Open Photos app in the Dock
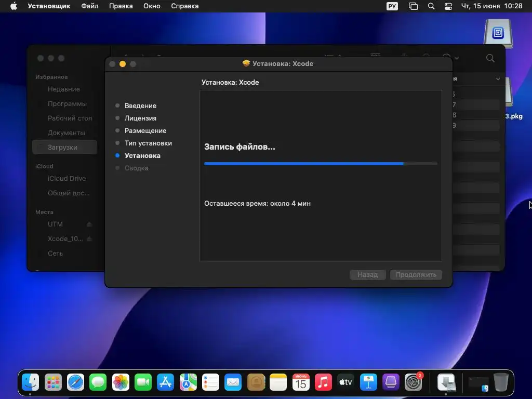 (121, 382)
